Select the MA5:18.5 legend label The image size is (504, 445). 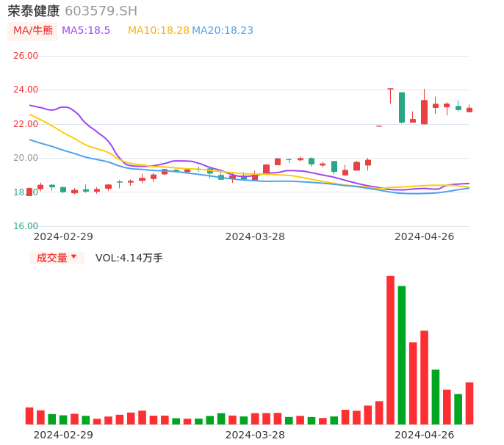[86, 31]
